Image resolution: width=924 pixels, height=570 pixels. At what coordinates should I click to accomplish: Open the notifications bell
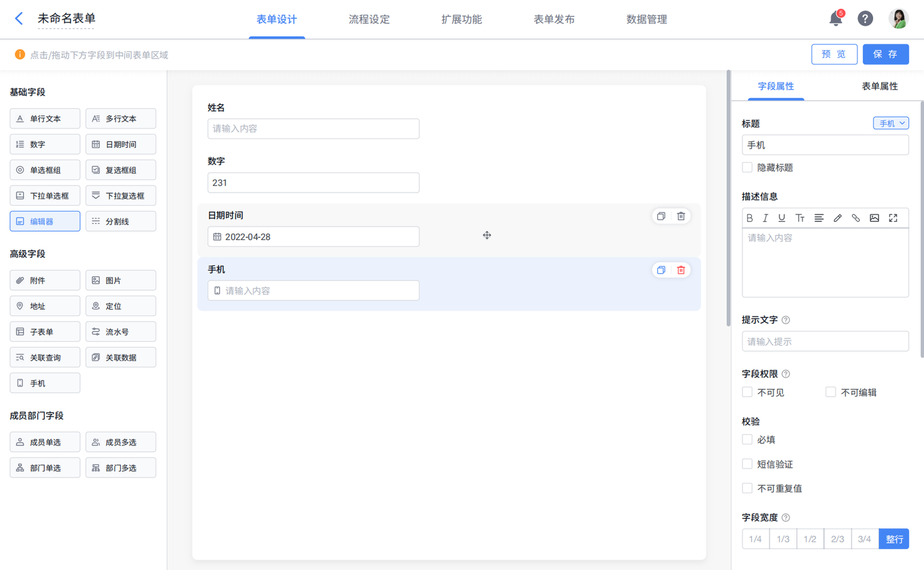pyautogui.click(x=836, y=18)
